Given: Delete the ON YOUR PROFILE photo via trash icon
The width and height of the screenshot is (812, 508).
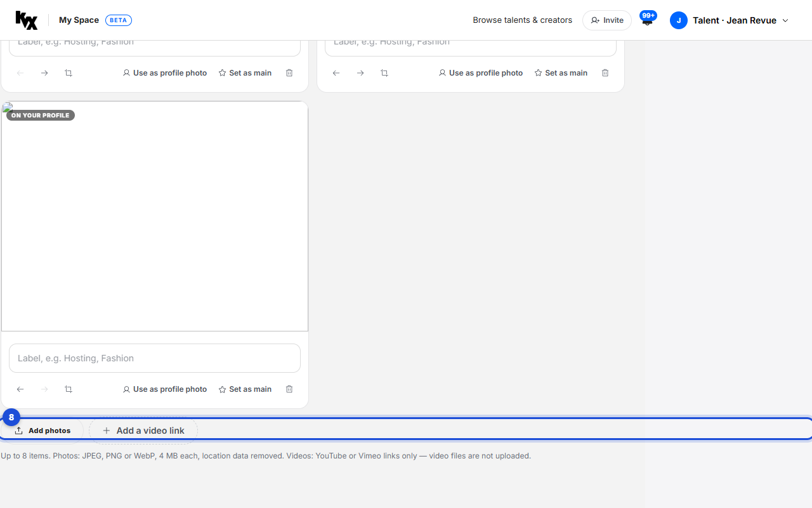Looking at the screenshot, I should coord(289,389).
